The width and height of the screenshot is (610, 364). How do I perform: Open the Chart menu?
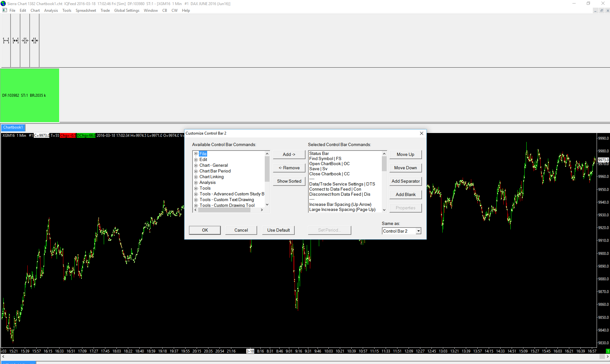[35, 10]
